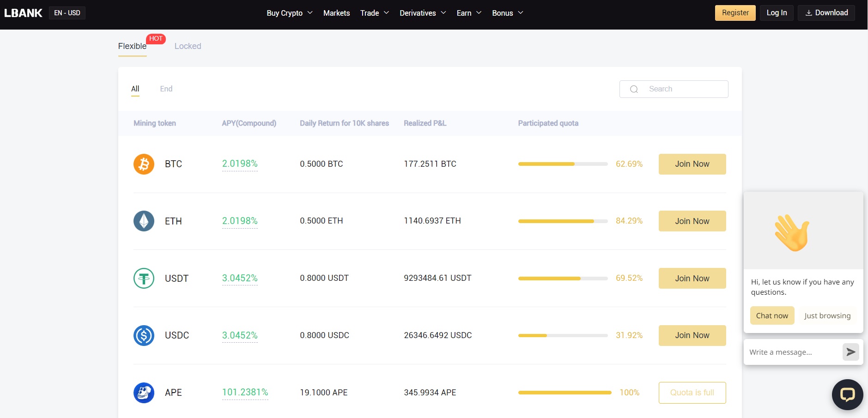Click the 177.2511 BTC realized value
This screenshot has height=418, width=868.
pos(430,164)
